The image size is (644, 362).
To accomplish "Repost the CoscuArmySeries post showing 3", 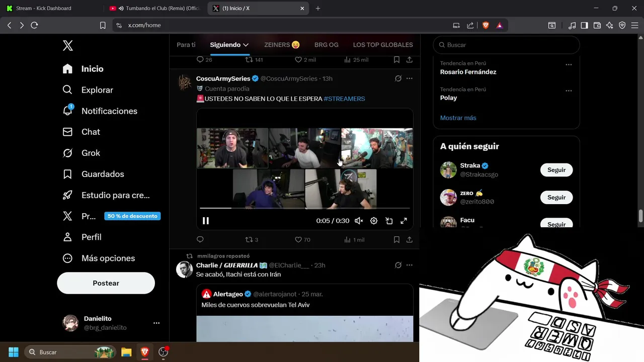I will (x=252, y=240).
